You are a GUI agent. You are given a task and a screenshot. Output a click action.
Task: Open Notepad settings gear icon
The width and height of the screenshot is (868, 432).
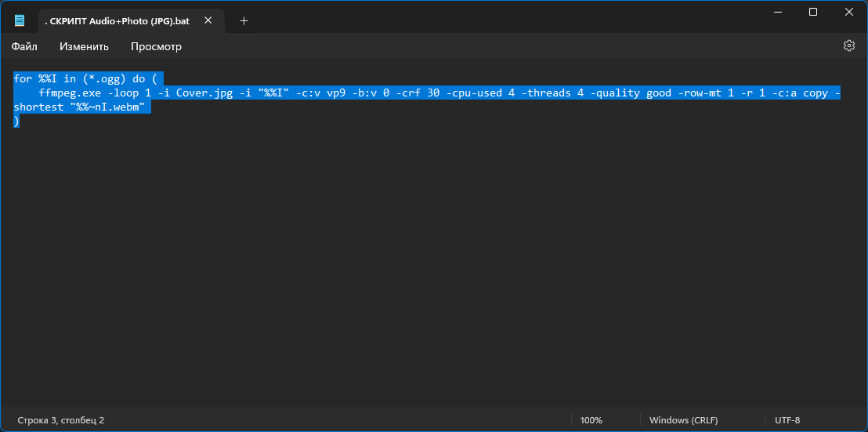pos(848,46)
